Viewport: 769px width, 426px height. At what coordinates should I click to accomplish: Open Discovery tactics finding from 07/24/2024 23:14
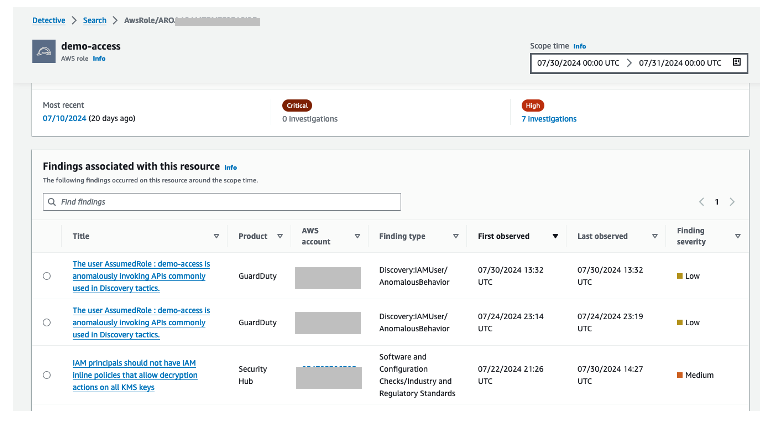point(141,323)
